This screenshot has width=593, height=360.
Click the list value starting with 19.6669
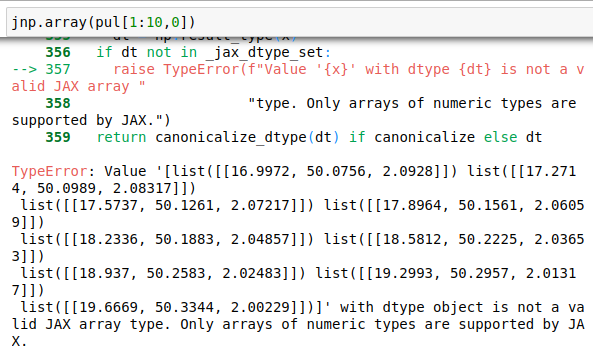[167, 307]
